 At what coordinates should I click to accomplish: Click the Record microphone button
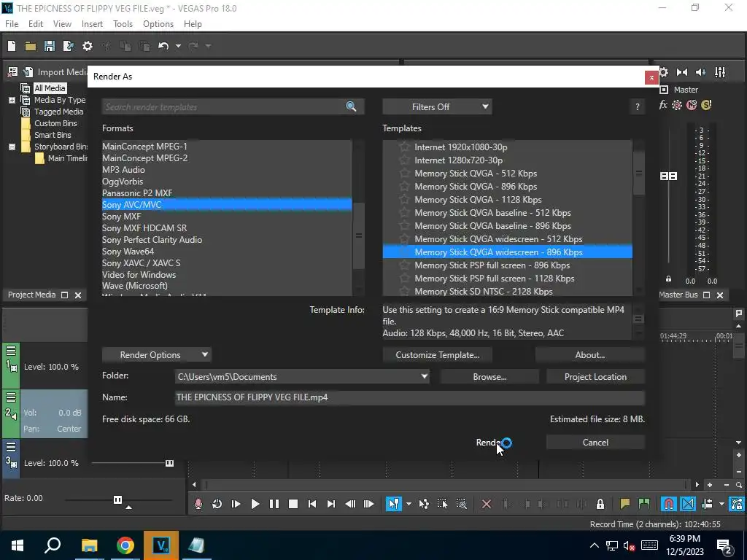pyautogui.click(x=198, y=504)
